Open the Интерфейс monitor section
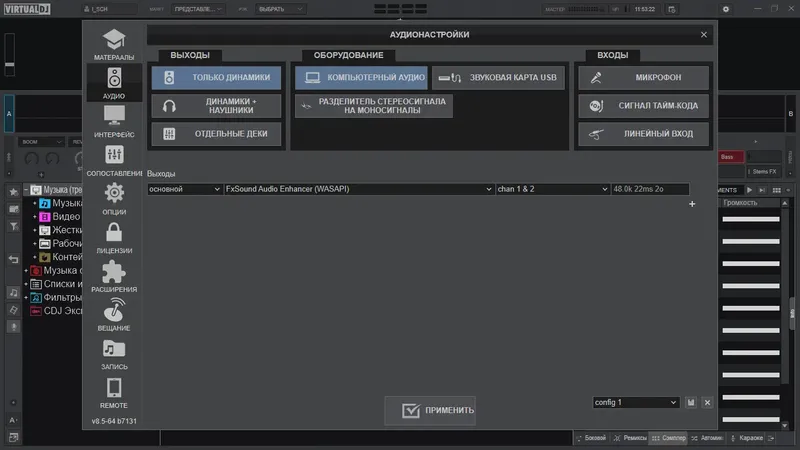This screenshot has height=450, width=800. click(x=114, y=122)
